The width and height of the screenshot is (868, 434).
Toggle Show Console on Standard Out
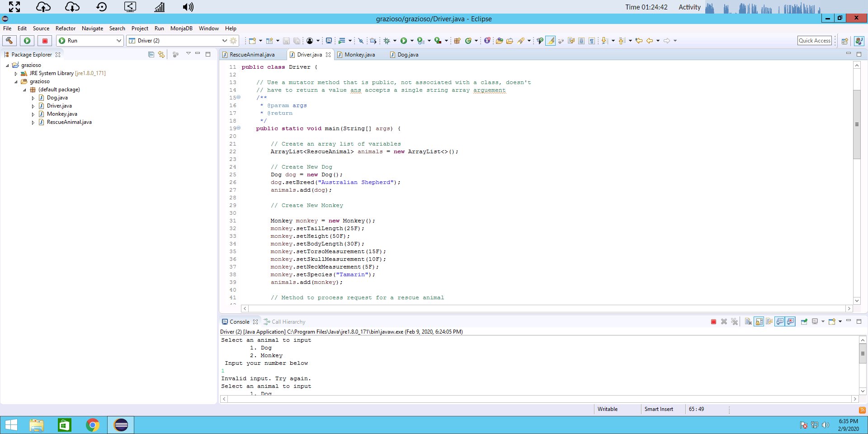[780, 322]
